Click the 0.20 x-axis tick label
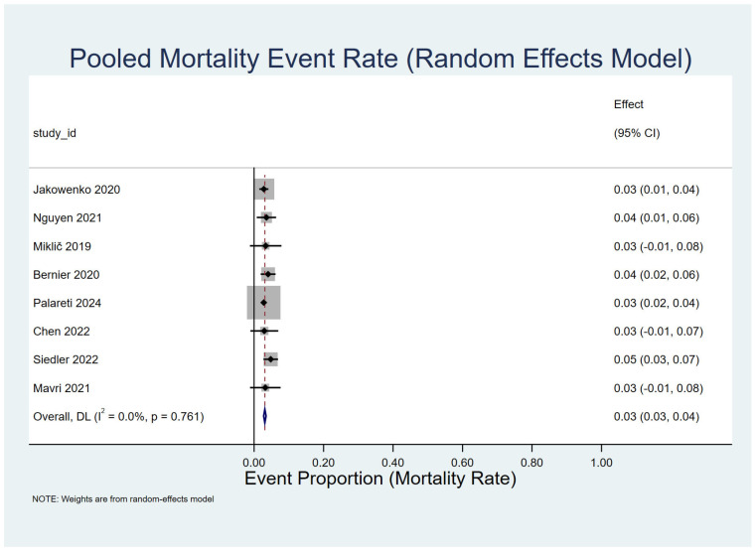Image resolution: width=756 pixels, height=554 pixels. click(x=323, y=463)
